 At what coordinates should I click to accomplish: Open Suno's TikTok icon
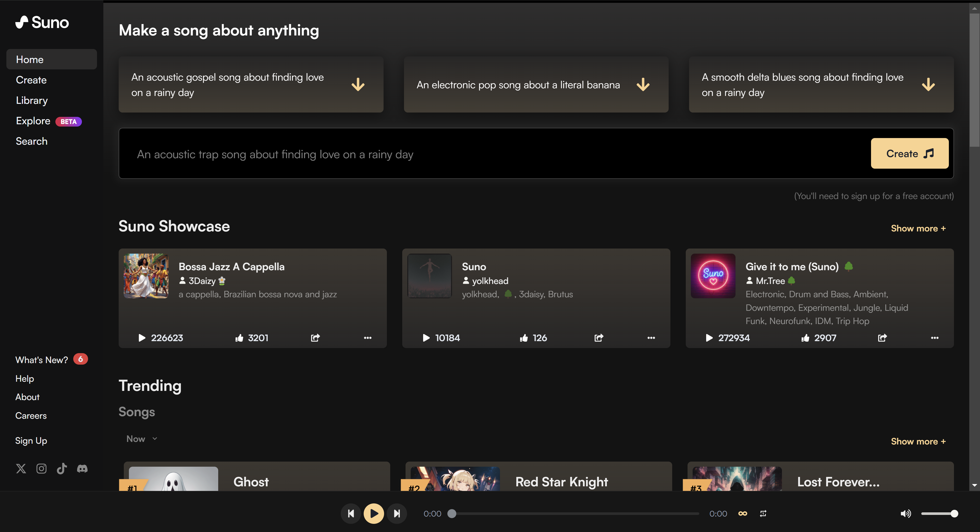(x=62, y=468)
